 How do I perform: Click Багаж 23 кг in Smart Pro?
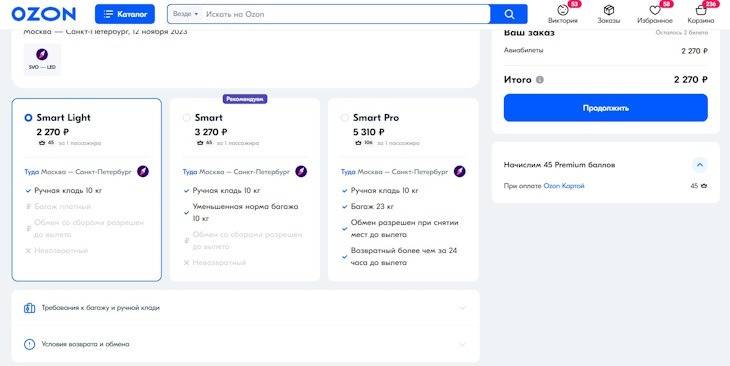372,206
